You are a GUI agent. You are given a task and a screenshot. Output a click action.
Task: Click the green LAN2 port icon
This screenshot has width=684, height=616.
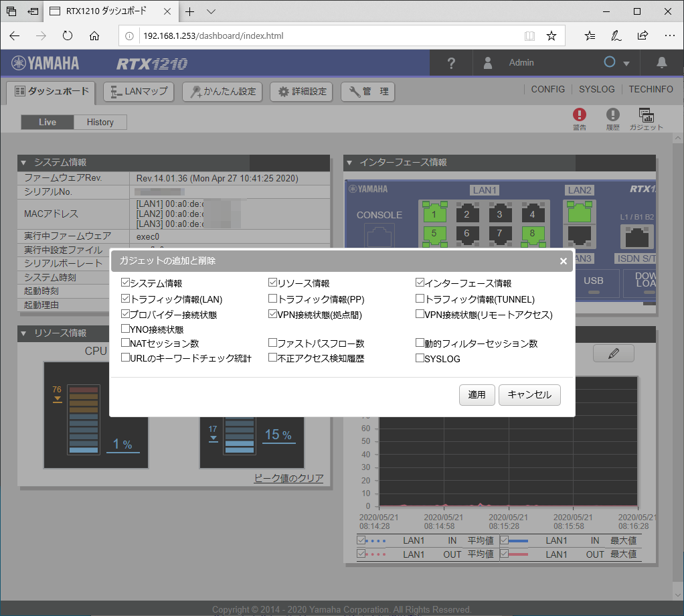[x=580, y=212]
